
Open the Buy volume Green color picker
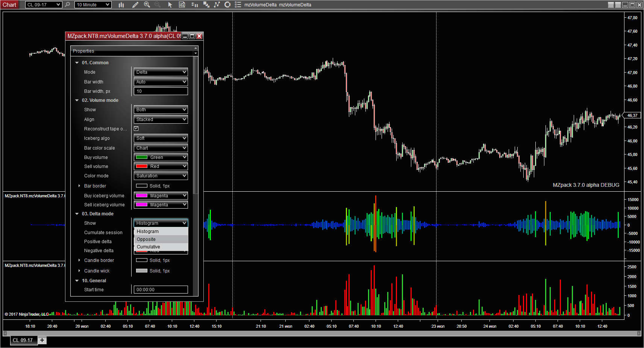(161, 157)
